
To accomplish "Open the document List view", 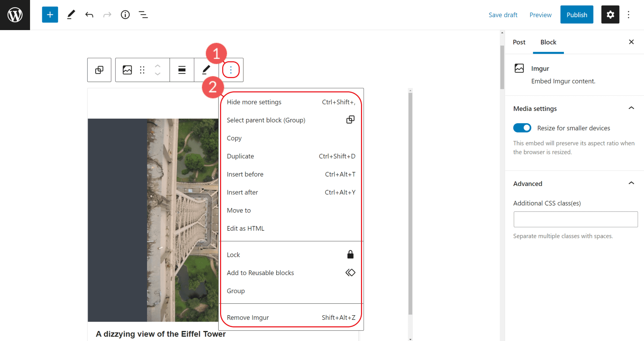I will click(143, 14).
